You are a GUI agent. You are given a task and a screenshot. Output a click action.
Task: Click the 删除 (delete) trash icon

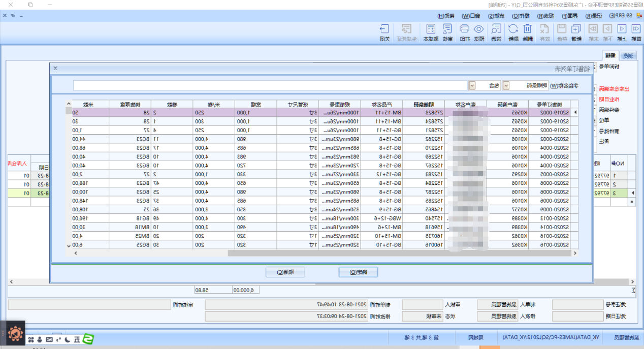click(528, 32)
